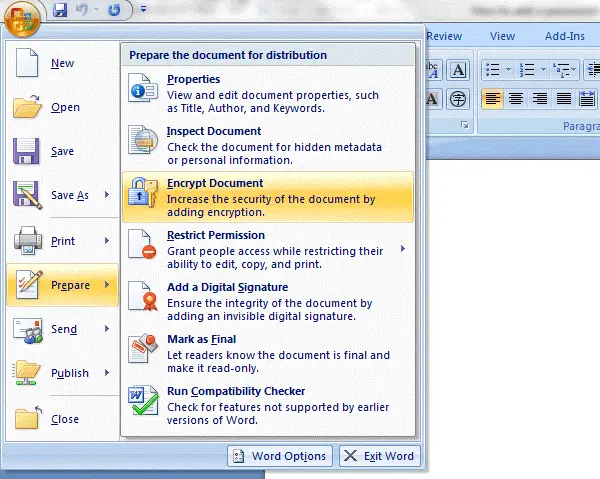
Task: Toggle Align Text Left
Action: tap(492, 99)
